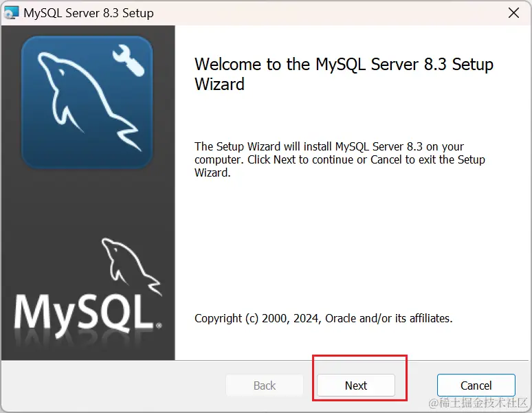
Task: Click the "MySQL Server 8.3 Setup" title text
Action: (x=89, y=13)
